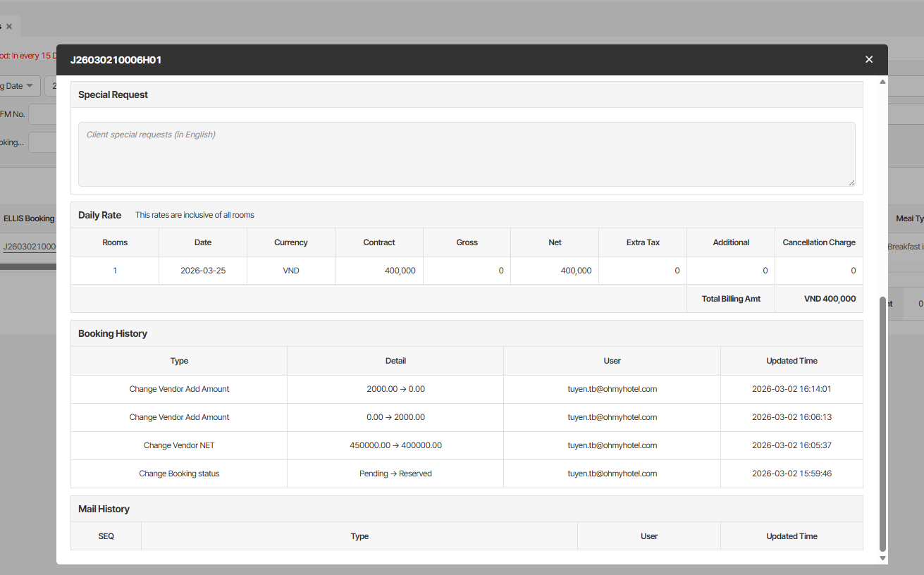This screenshot has width=924, height=575.
Task: Click the user email in Change Booking status row
Action: [x=612, y=474]
